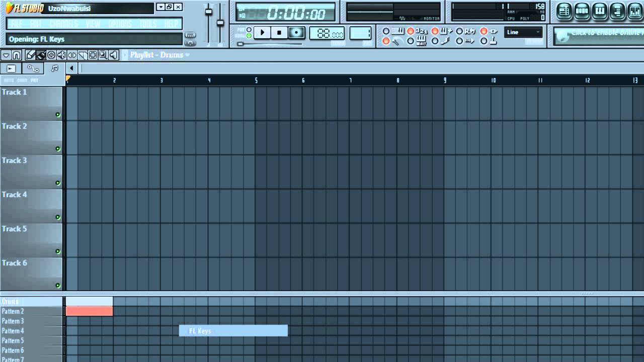This screenshot has width=644, height=362.
Task: Click the magnet snap icon
Action: click(x=17, y=55)
